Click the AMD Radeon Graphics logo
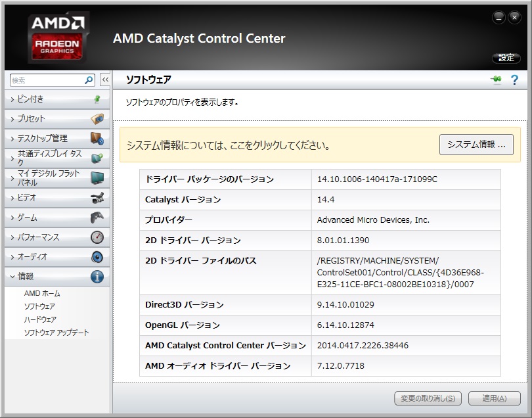Image resolution: width=532 pixels, height=418 pixels. 58,37
